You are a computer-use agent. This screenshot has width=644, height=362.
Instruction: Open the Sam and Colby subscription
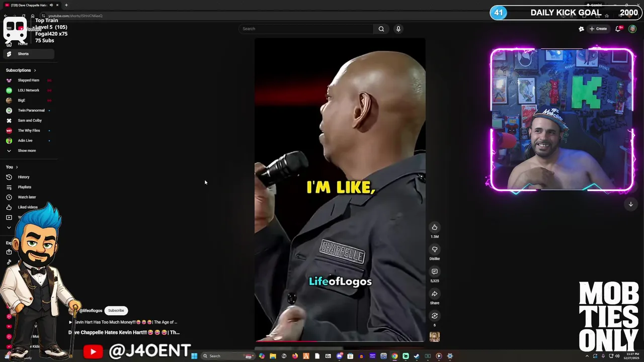coord(30,121)
